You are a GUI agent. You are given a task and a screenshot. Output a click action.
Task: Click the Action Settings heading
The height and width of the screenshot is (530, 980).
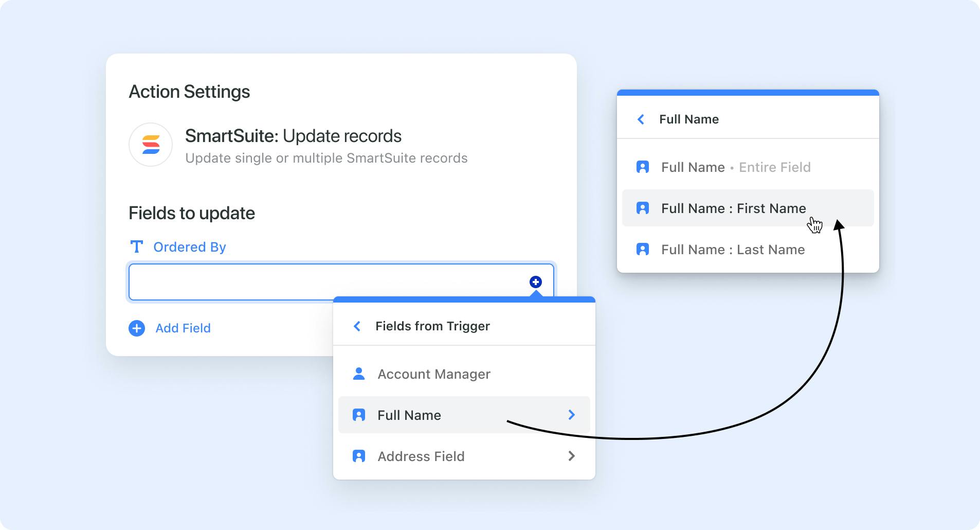[189, 92]
